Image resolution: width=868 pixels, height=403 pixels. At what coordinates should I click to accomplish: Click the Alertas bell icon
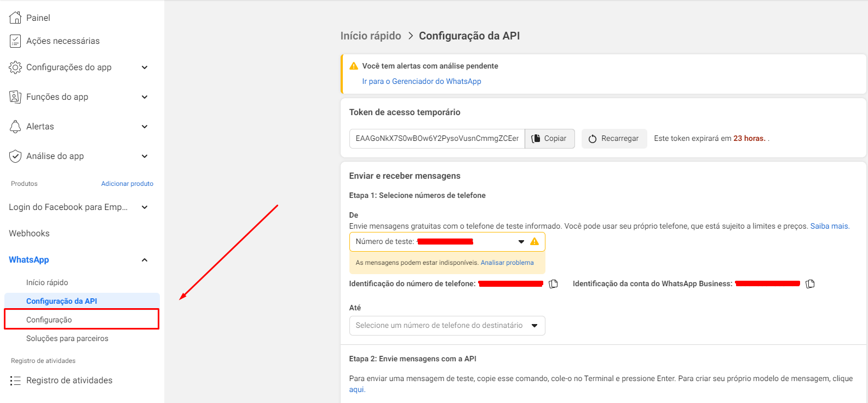[15, 127]
